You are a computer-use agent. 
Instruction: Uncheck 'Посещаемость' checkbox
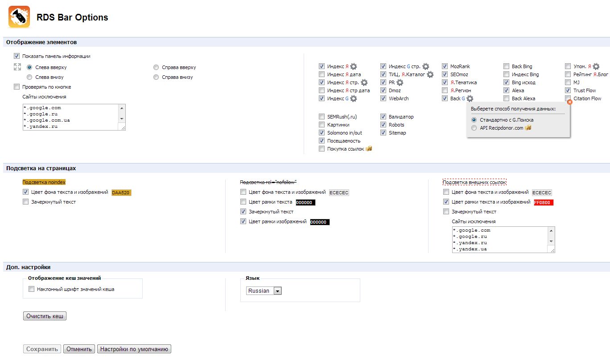321,141
